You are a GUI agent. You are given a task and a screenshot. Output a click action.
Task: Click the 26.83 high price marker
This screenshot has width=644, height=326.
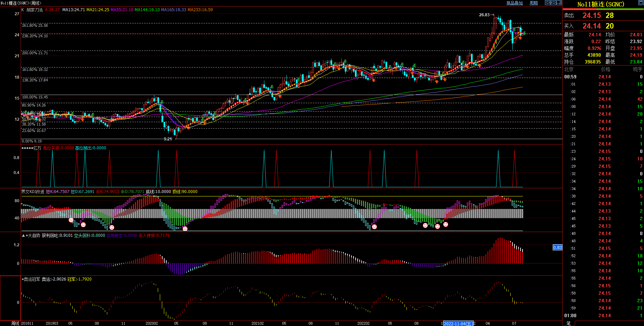(484, 15)
